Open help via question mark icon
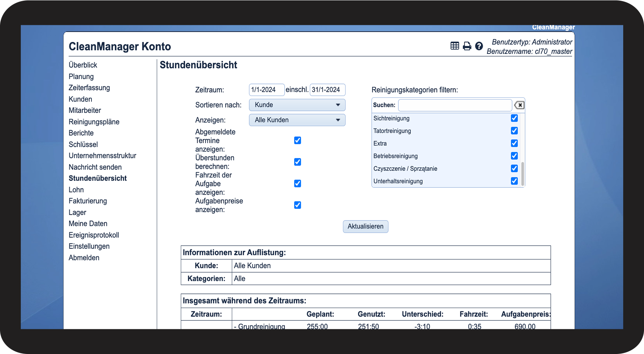 click(479, 46)
